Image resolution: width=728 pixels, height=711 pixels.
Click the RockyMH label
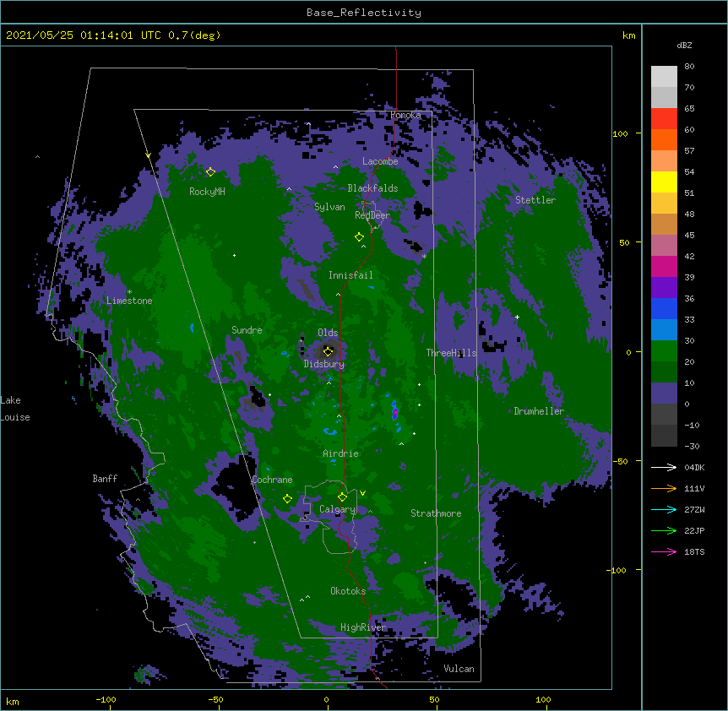tap(207, 192)
